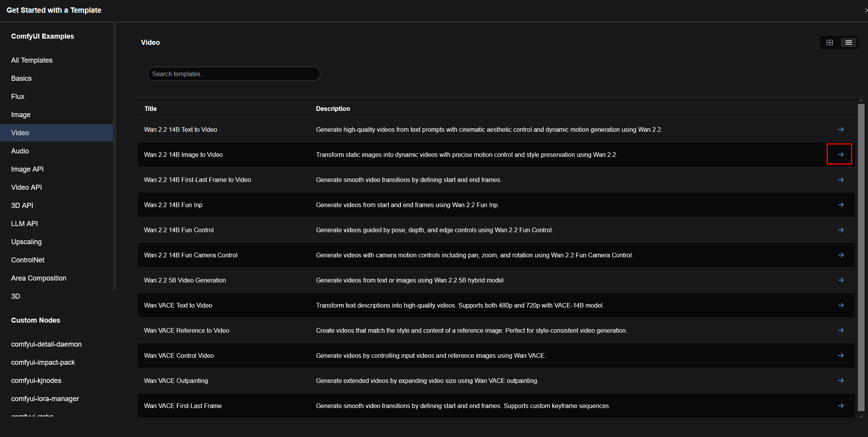868x437 pixels.
Task: Select 'Wan 2.2 5B Video Generation' title
Action: pos(185,280)
